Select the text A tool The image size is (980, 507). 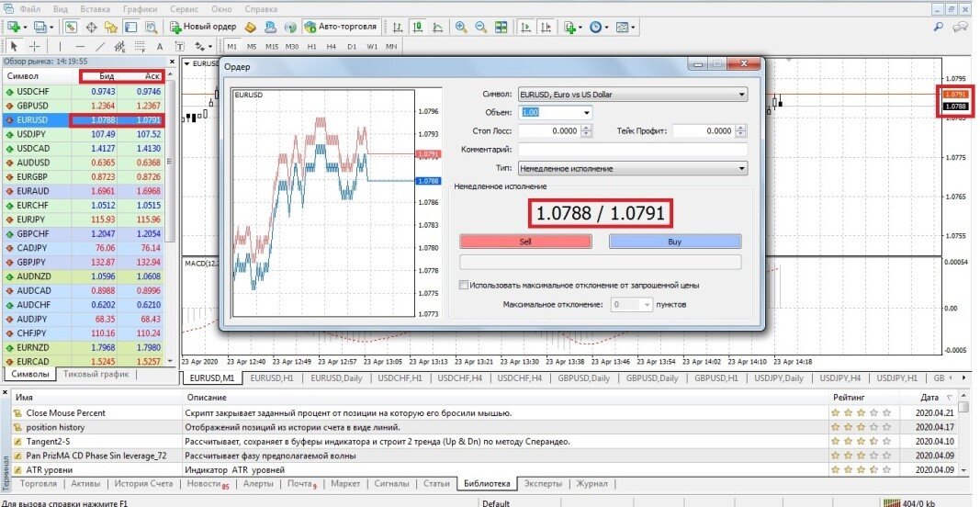pyautogui.click(x=160, y=46)
